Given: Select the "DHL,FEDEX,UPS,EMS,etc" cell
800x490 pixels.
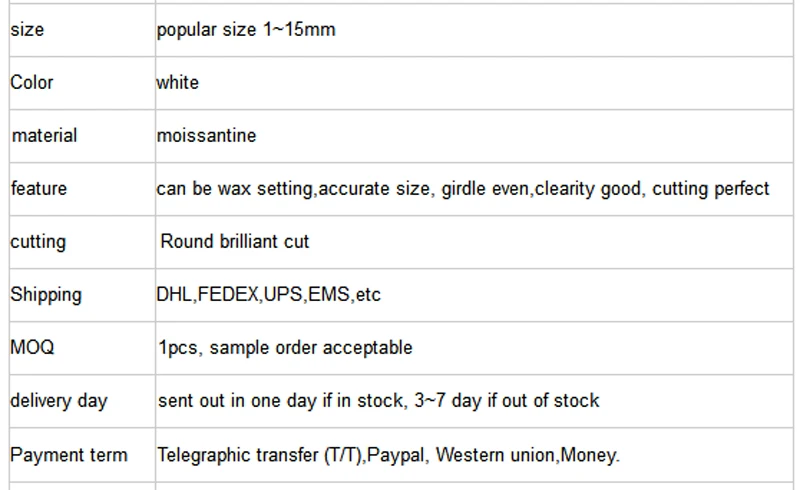Looking at the screenshot, I should pos(269,295).
